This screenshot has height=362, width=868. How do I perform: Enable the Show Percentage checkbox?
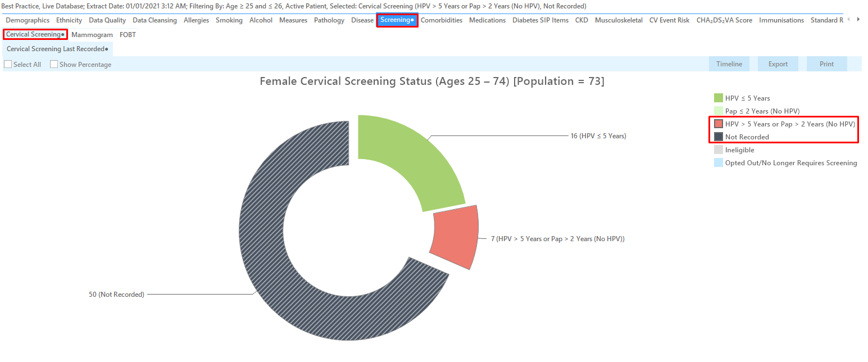[x=54, y=65]
